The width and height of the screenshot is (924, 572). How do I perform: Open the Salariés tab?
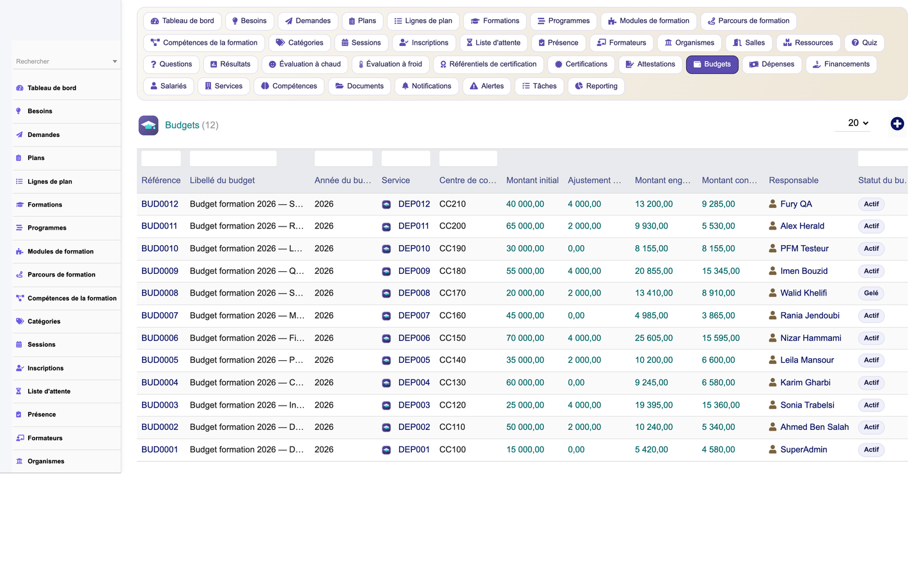pos(168,86)
